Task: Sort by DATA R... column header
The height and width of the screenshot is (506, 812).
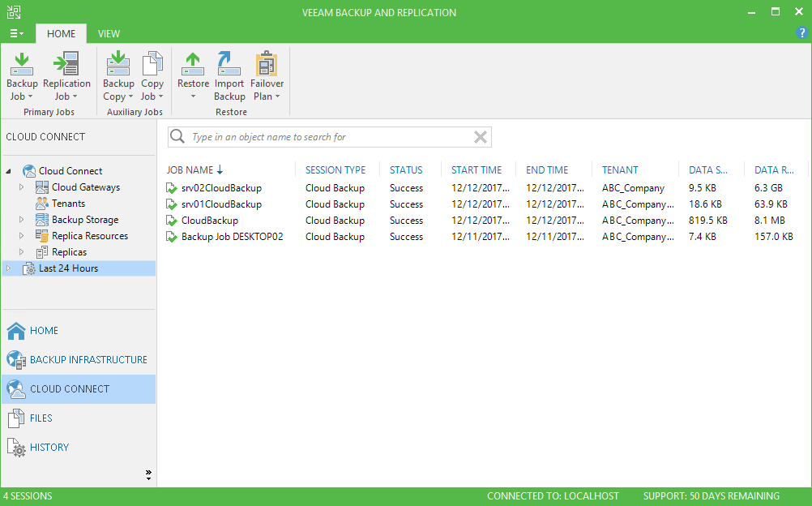Action: pos(776,170)
